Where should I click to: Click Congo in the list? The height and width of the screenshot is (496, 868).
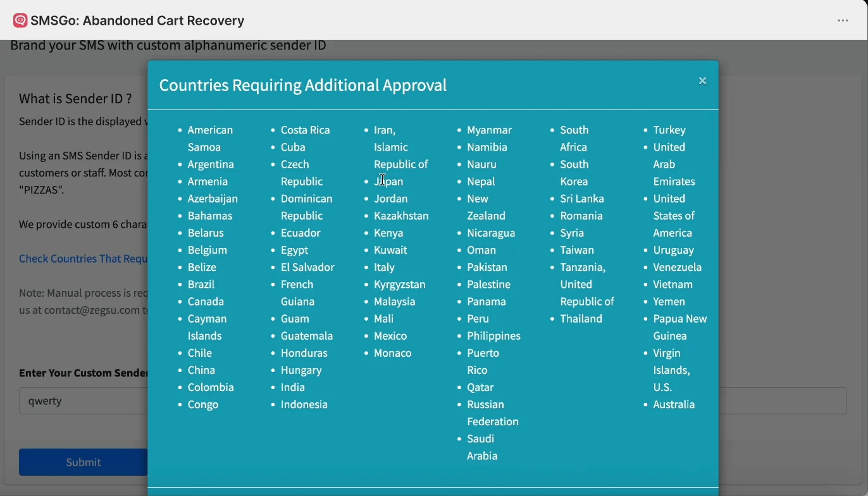[203, 404]
